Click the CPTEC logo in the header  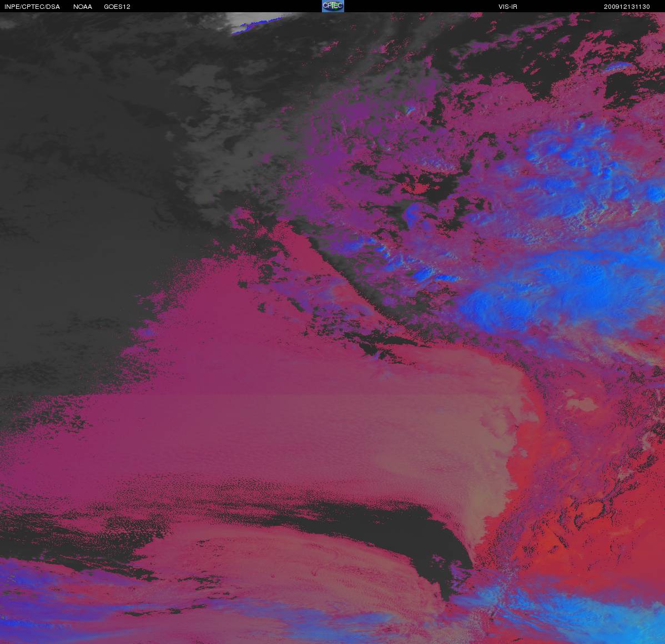333,6
